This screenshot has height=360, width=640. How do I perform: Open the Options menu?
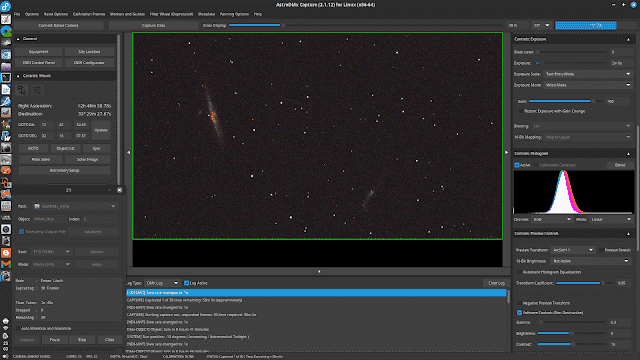32,14
